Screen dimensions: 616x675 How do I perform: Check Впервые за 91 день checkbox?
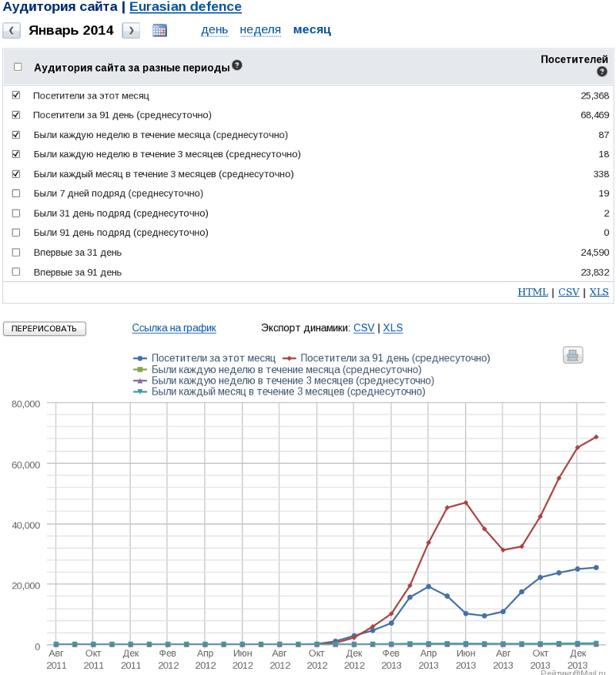pos(16,272)
